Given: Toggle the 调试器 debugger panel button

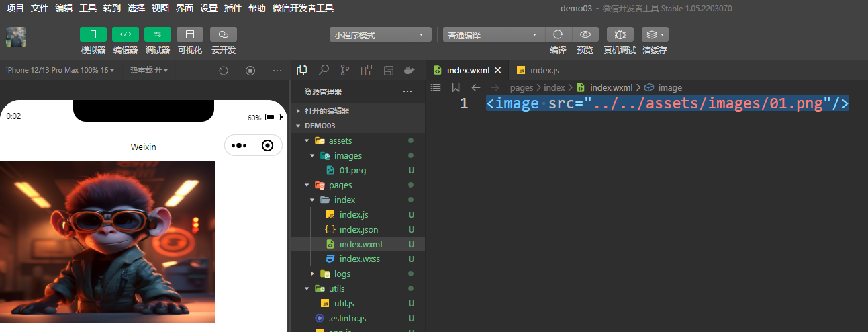Looking at the screenshot, I should click(158, 34).
